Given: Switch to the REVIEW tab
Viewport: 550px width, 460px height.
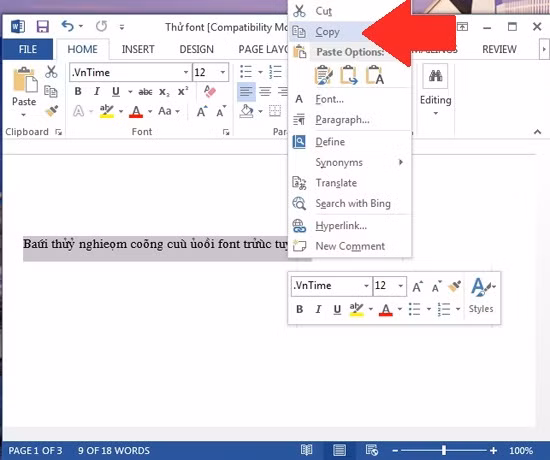Looking at the screenshot, I should click(499, 49).
